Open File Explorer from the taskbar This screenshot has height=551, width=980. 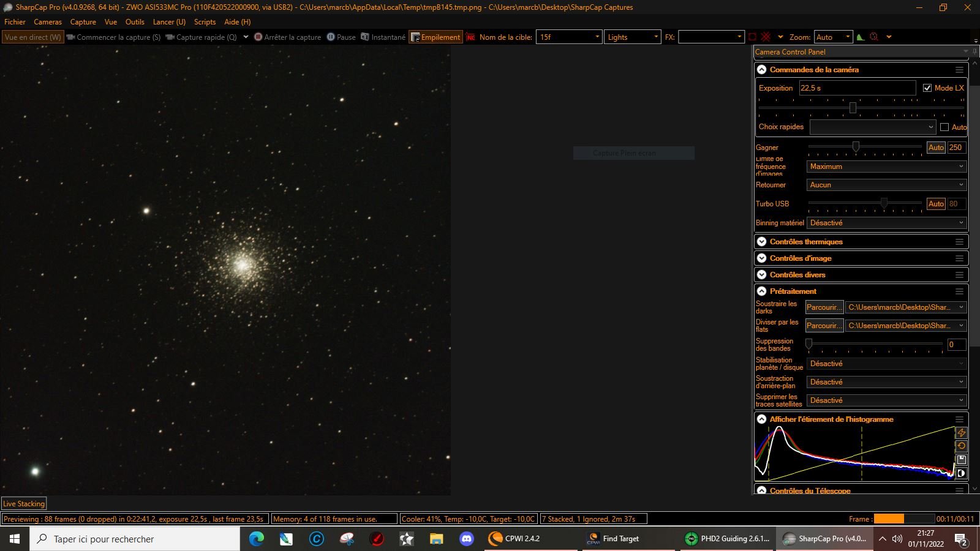tap(436, 539)
